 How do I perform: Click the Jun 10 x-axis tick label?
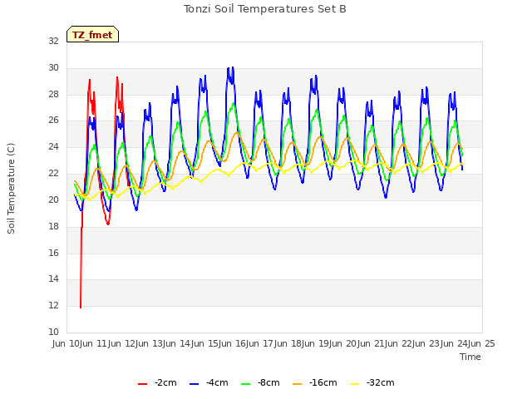pyautogui.click(x=66, y=343)
